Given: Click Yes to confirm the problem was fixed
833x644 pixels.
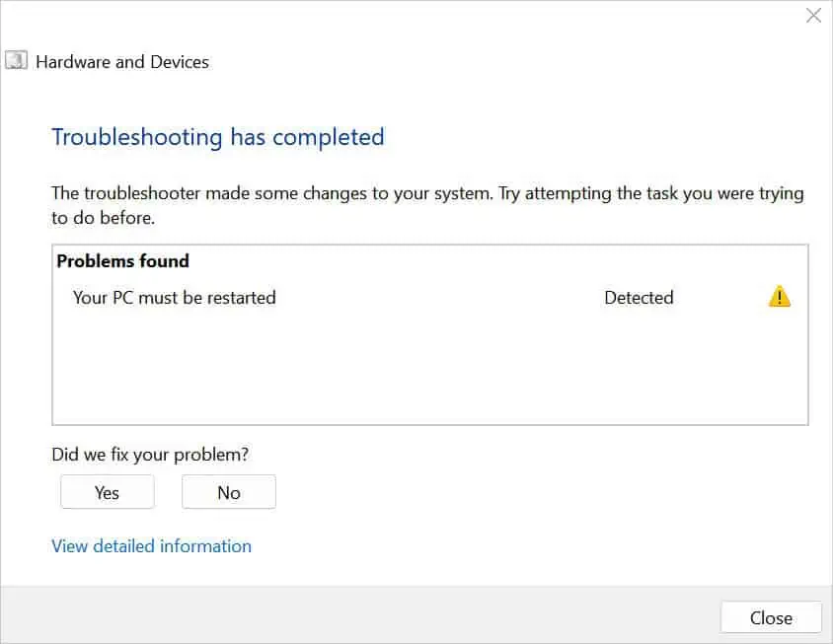Looking at the screenshot, I should [107, 491].
